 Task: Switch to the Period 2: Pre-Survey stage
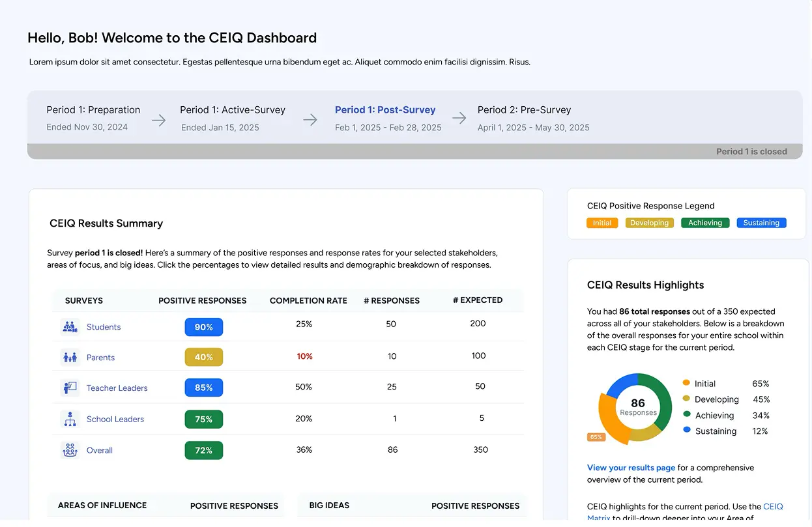pos(524,109)
